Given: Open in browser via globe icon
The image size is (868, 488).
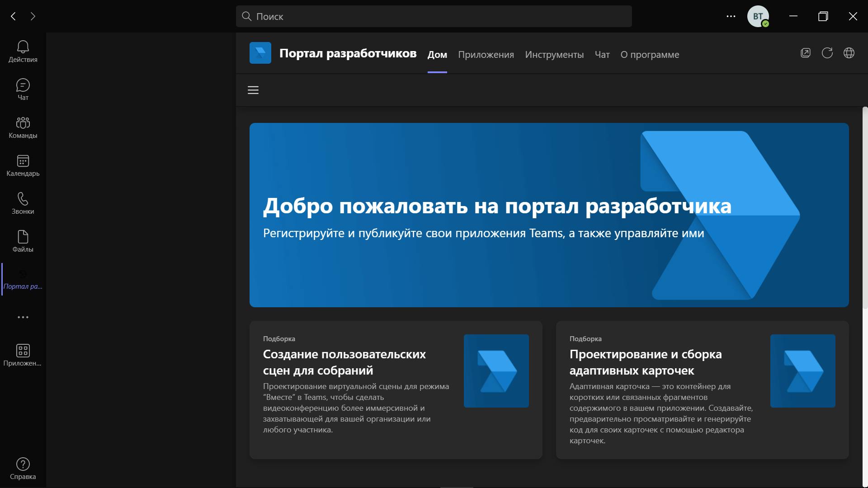Looking at the screenshot, I should (849, 53).
